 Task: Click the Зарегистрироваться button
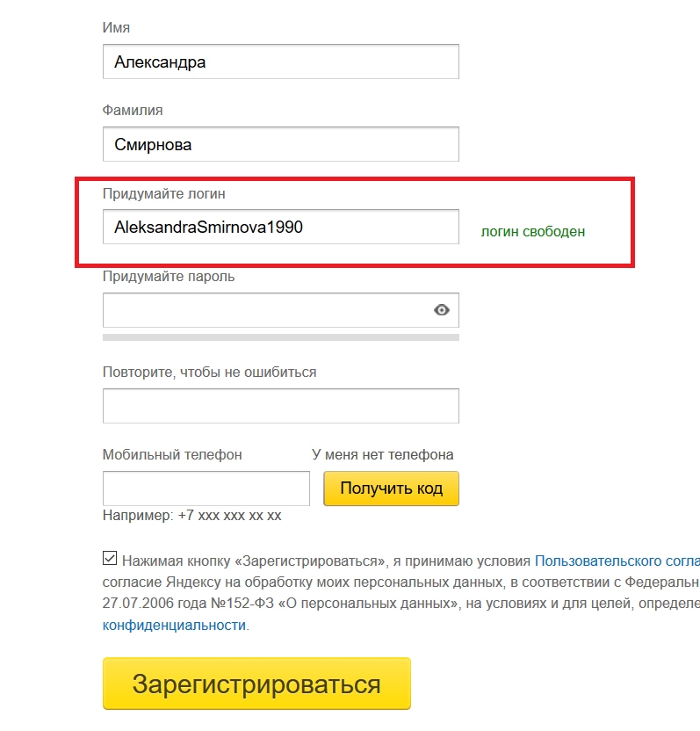pos(256,684)
